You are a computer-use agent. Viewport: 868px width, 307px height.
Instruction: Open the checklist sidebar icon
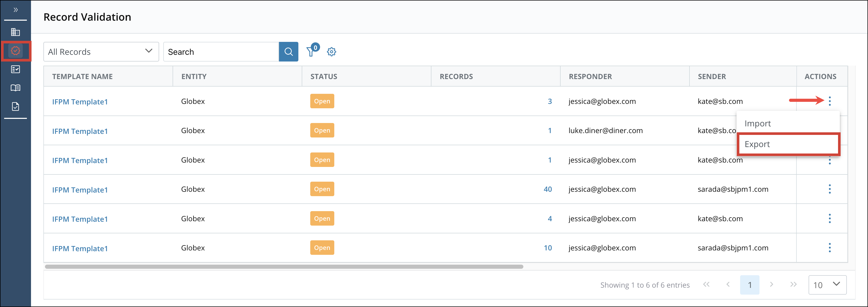(x=16, y=70)
